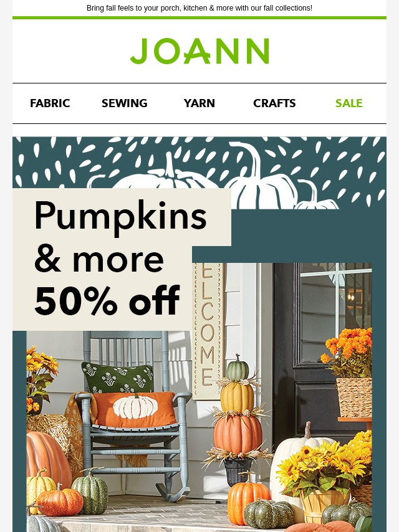
Task: Select the 50% off text
Action: point(107,301)
